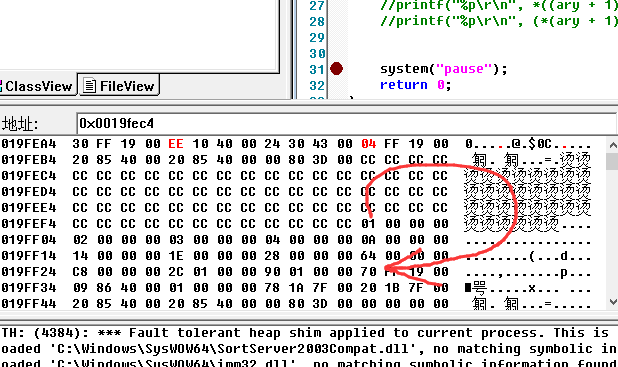Click the memory window's down scroll arrow
This screenshot has height=367, width=618.
coord(612,302)
